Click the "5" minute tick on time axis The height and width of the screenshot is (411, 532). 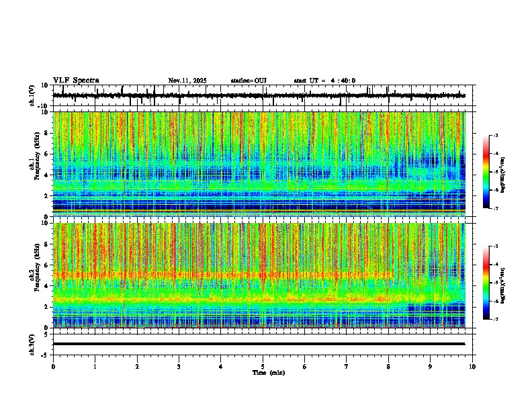coord(263,367)
